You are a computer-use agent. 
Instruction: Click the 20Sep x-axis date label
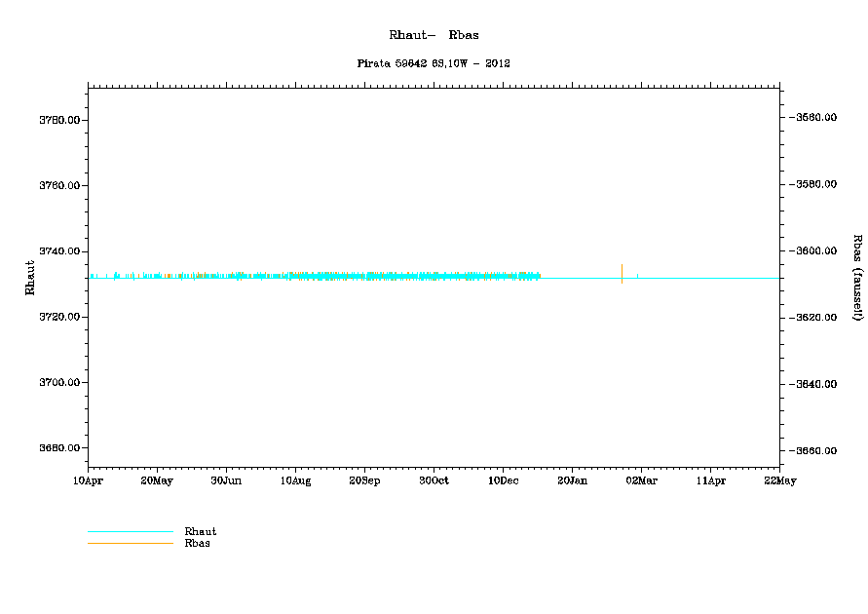[x=364, y=480]
